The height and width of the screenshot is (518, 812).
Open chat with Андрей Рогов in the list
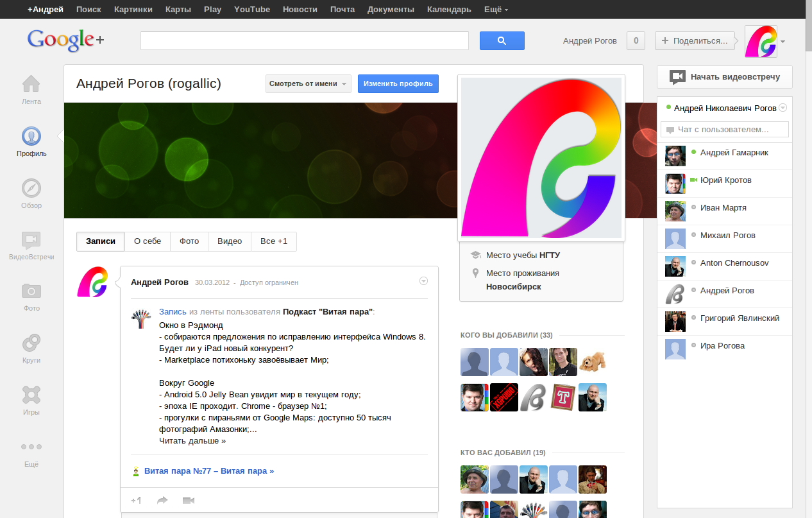coord(725,294)
